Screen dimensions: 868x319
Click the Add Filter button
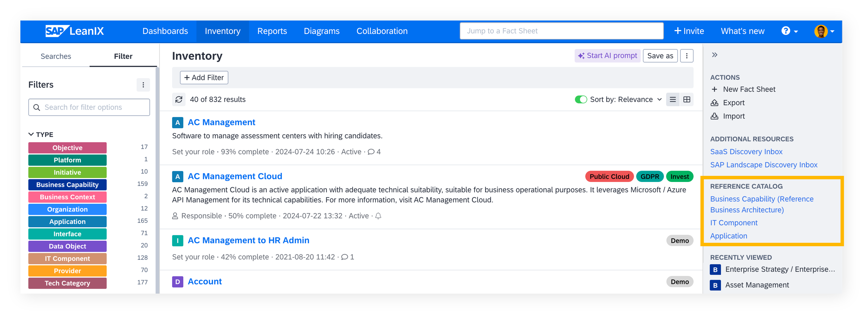(204, 78)
